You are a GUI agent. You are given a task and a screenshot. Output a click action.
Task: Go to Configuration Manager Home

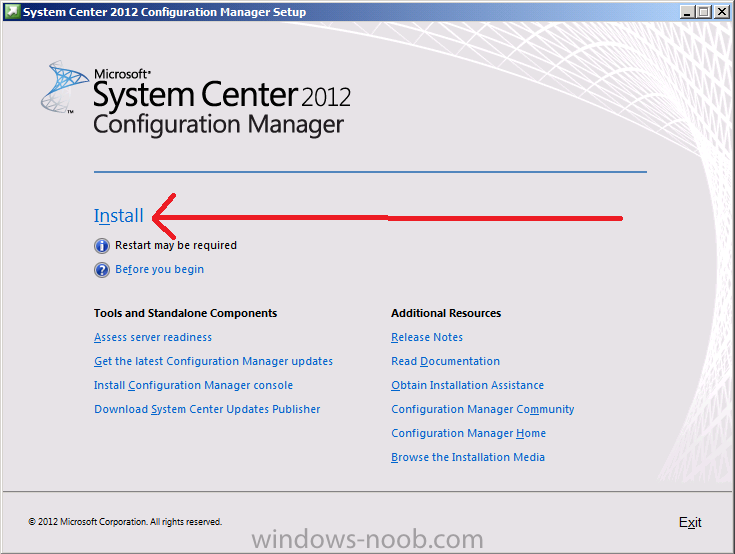click(468, 433)
